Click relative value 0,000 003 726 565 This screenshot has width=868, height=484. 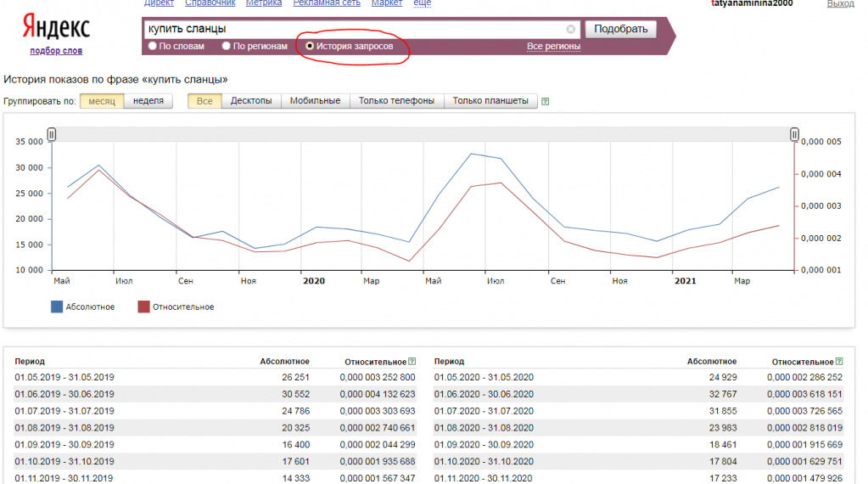click(805, 411)
